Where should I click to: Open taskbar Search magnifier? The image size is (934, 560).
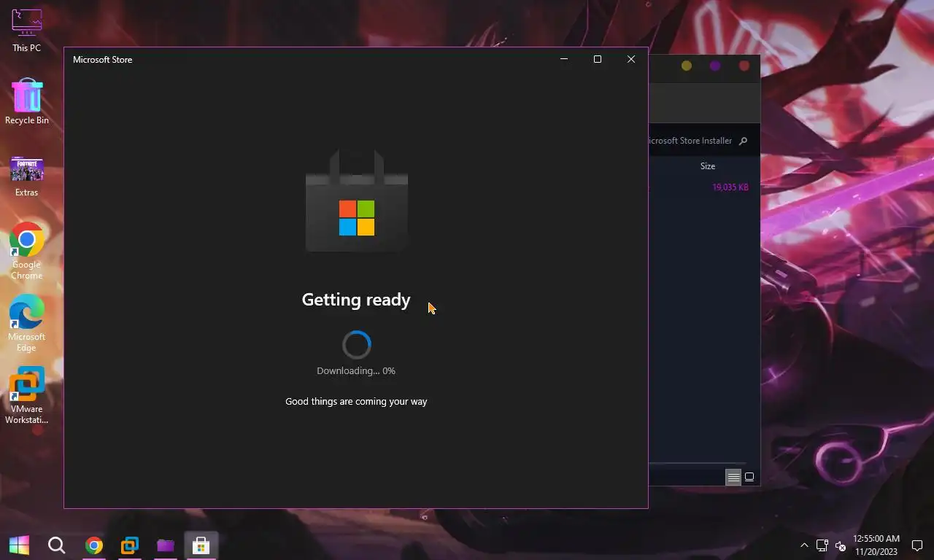[56, 545]
